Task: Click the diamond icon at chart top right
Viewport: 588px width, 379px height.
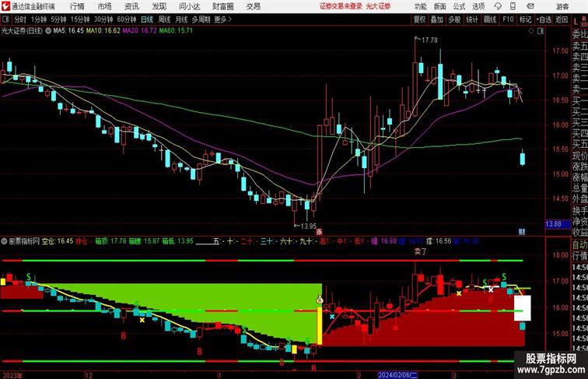Action: click(531, 31)
